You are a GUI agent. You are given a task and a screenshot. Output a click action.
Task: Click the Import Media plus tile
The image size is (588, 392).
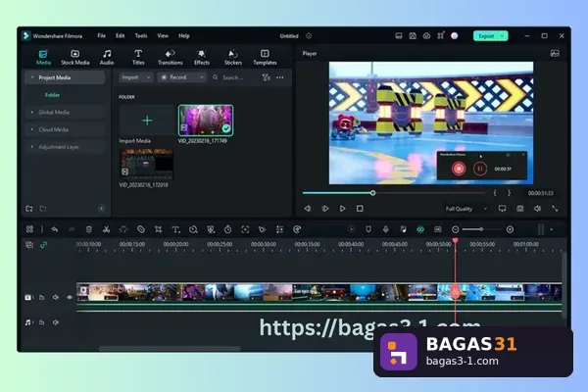[147, 121]
